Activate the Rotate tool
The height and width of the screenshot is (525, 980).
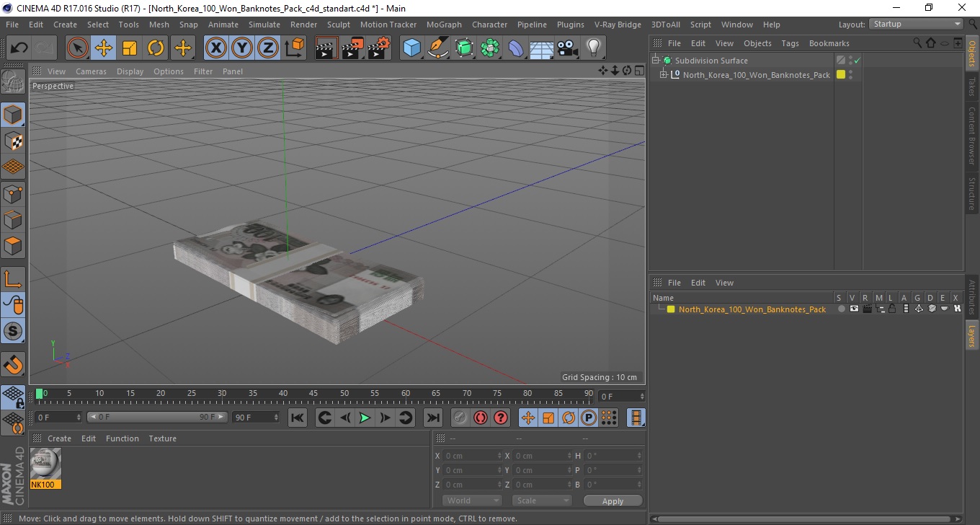[156, 48]
